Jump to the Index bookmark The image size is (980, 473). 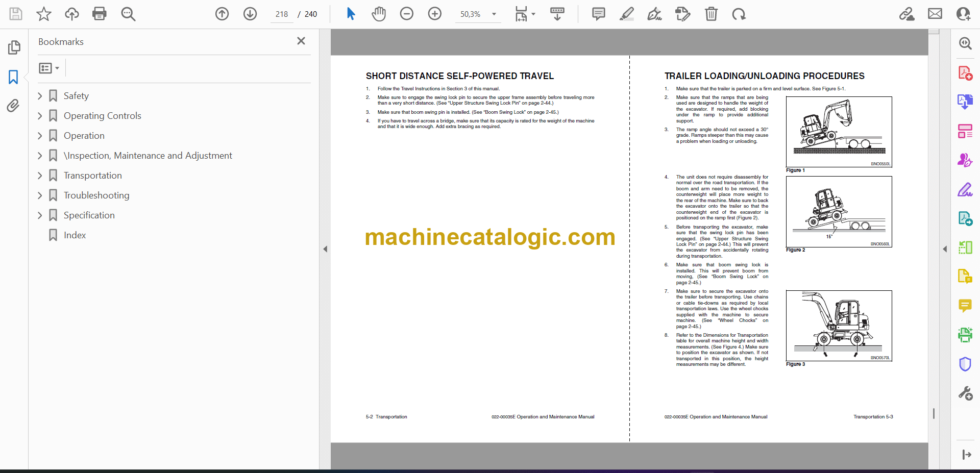point(75,235)
